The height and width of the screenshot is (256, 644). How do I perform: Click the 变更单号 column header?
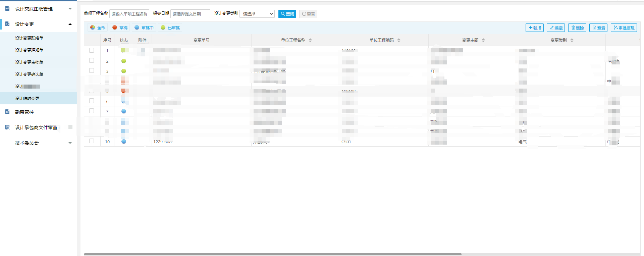coord(202,40)
